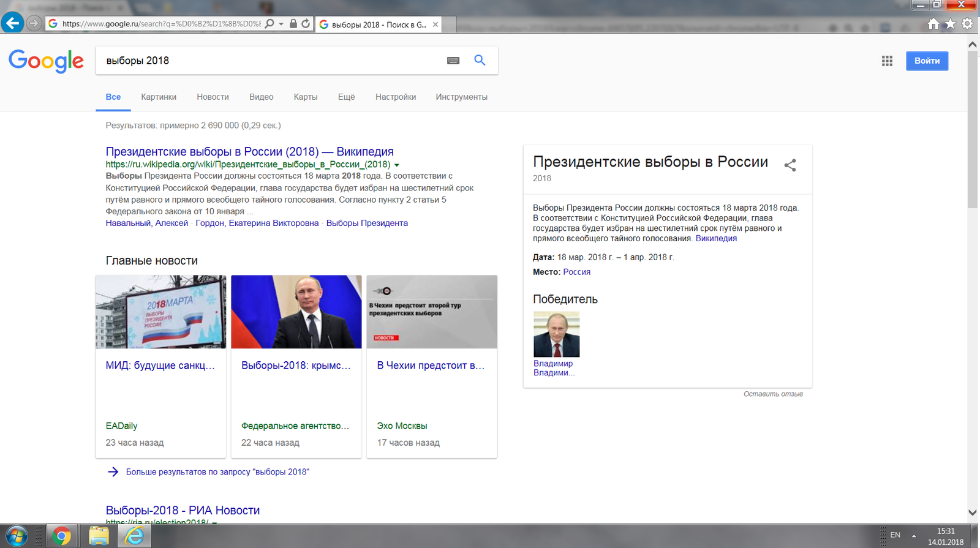The image size is (980, 548).
Task: Open the browser home icon
Action: point(933,24)
